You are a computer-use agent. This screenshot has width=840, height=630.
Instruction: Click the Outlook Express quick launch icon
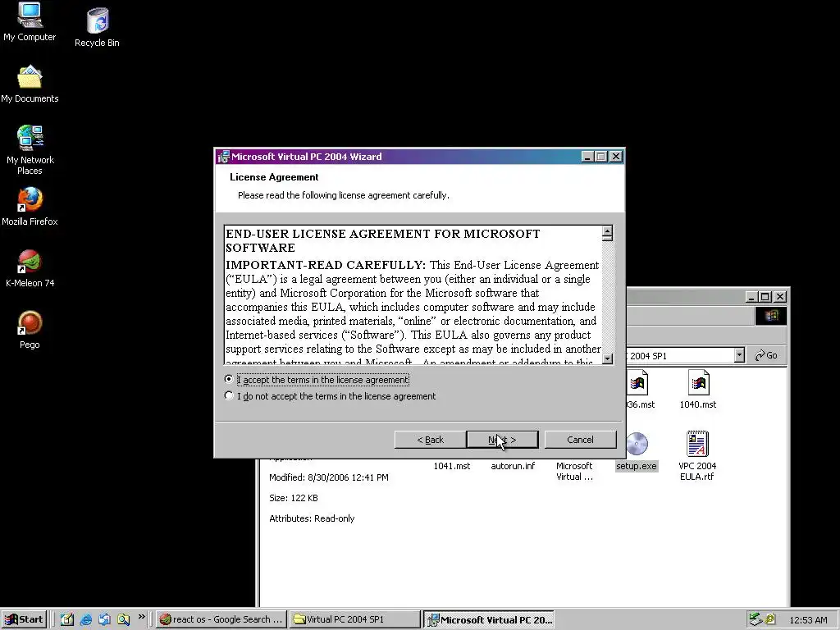coord(104,619)
